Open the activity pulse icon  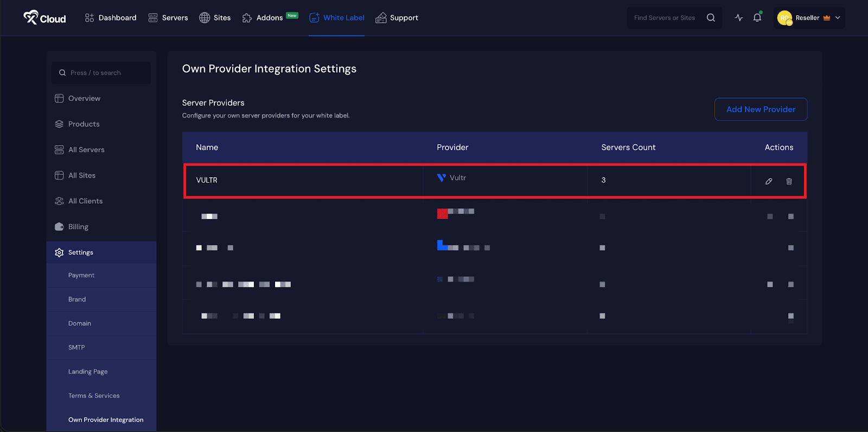739,18
